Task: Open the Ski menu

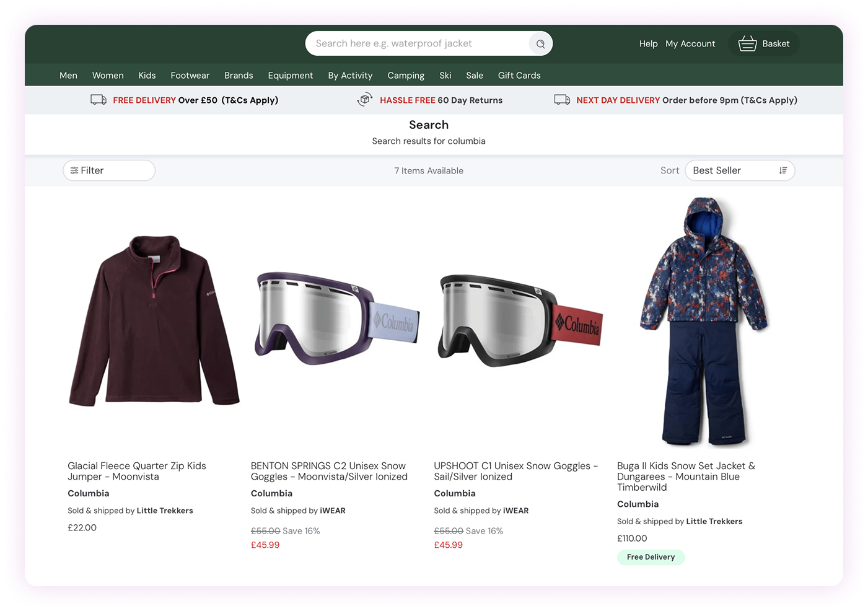Action: click(x=445, y=76)
